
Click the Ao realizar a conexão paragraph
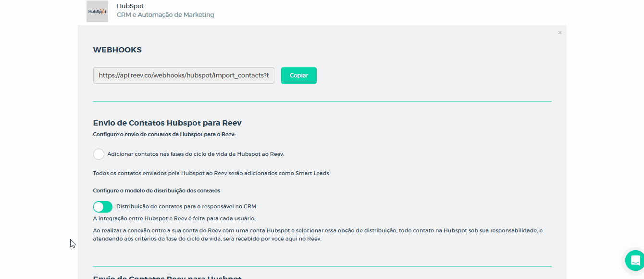pyautogui.click(x=318, y=235)
